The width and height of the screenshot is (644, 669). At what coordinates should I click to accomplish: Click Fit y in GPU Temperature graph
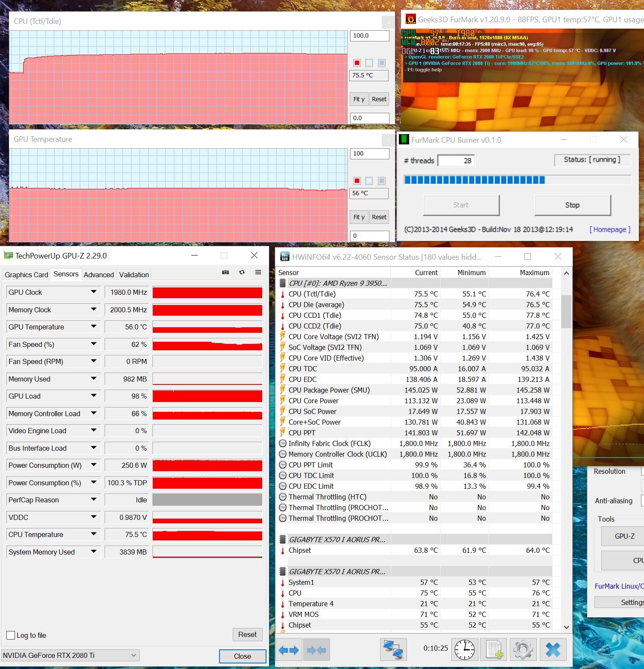(x=359, y=217)
